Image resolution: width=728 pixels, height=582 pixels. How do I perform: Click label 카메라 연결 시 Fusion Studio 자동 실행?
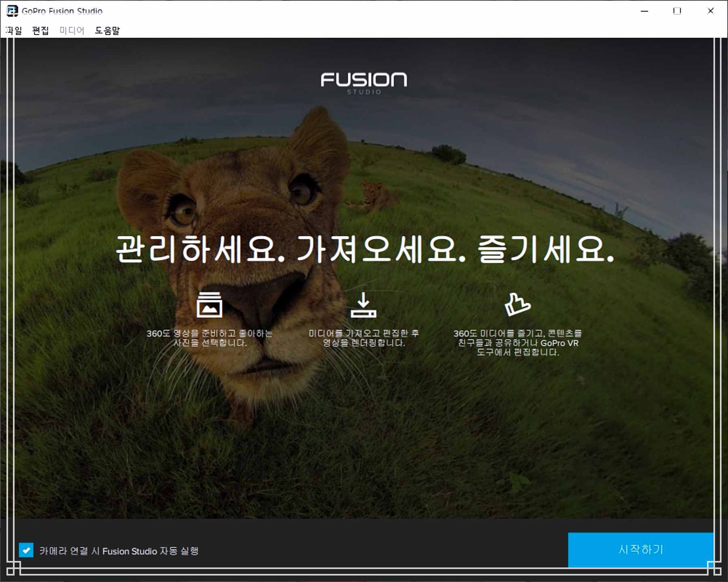[119, 551]
